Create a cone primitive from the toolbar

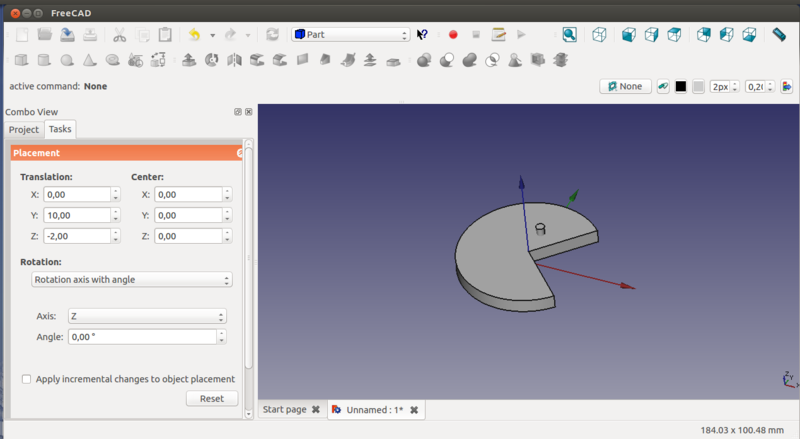(x=90, y=60)
